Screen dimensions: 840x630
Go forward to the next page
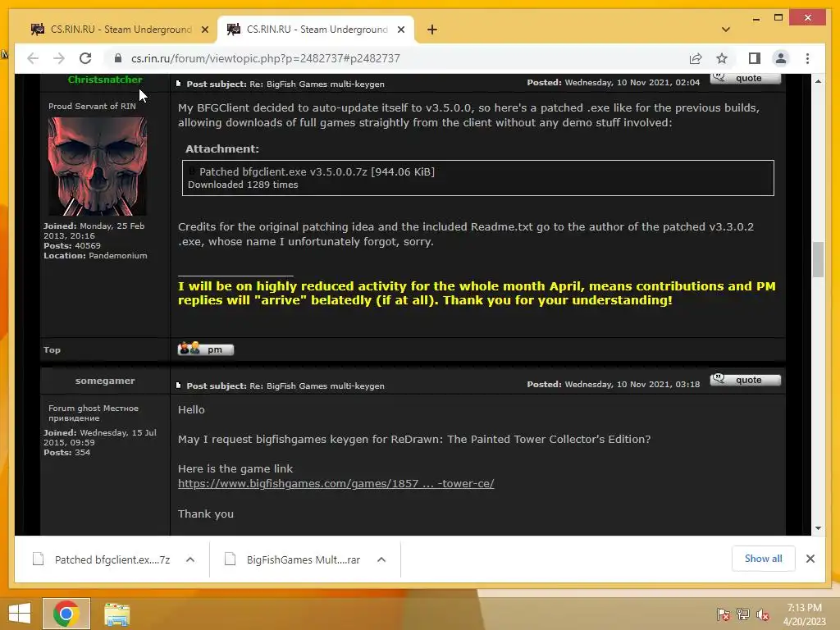[59, 58]
